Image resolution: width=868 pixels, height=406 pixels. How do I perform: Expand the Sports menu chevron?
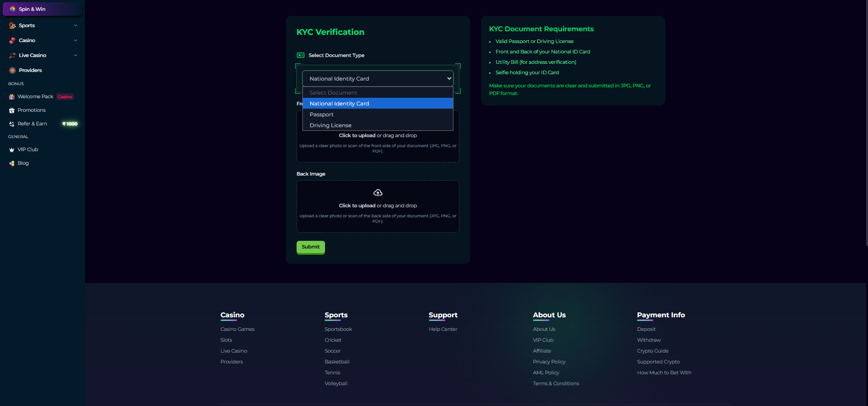tap(75, 26)
